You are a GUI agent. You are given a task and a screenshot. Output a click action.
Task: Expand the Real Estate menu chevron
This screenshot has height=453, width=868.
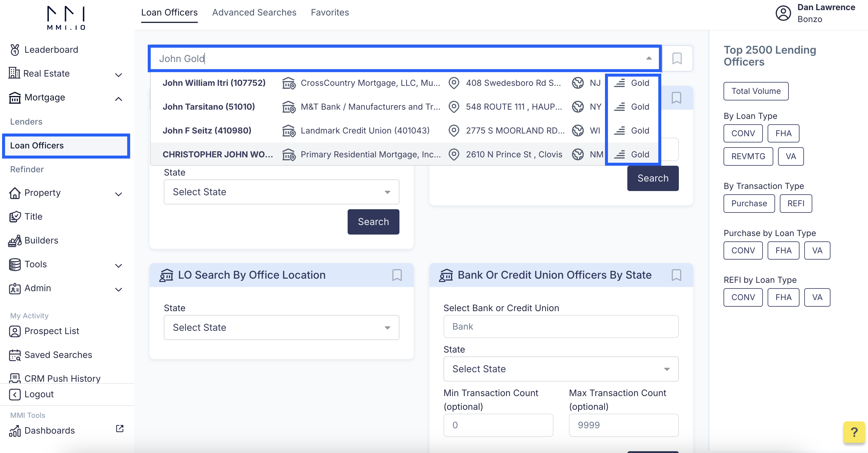tap(118, 75)
